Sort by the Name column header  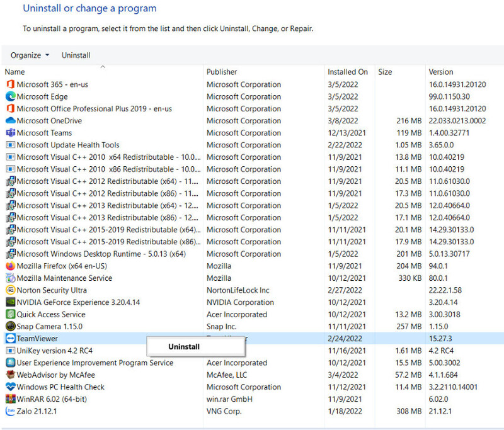click(14, 72)
